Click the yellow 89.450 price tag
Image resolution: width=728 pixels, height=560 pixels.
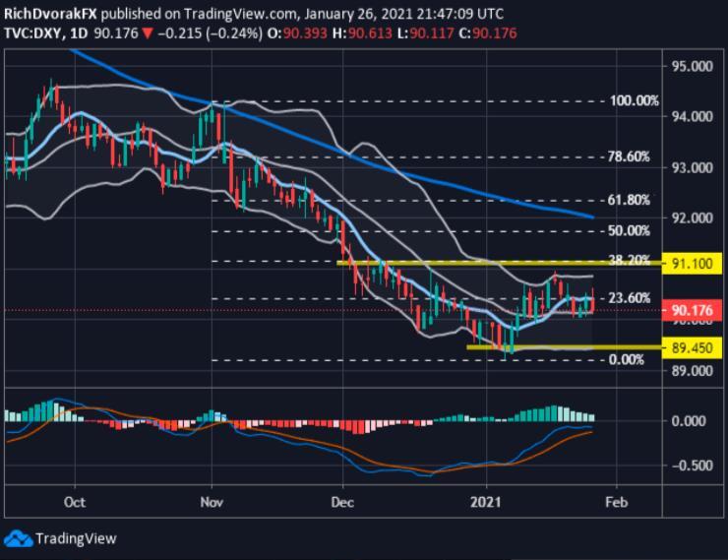692,347
